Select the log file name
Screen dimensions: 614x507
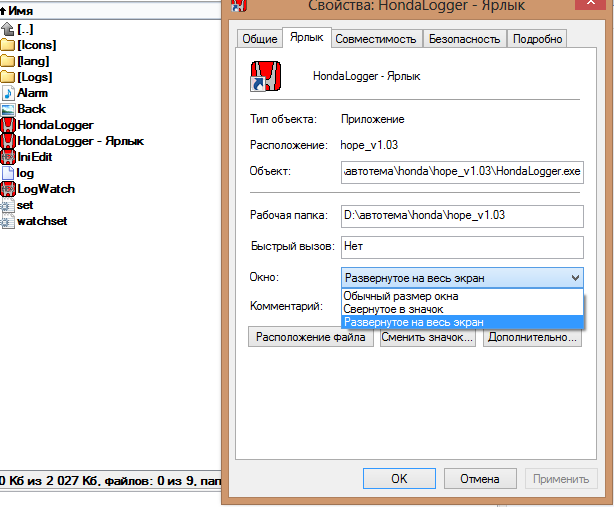pos(25,173)
